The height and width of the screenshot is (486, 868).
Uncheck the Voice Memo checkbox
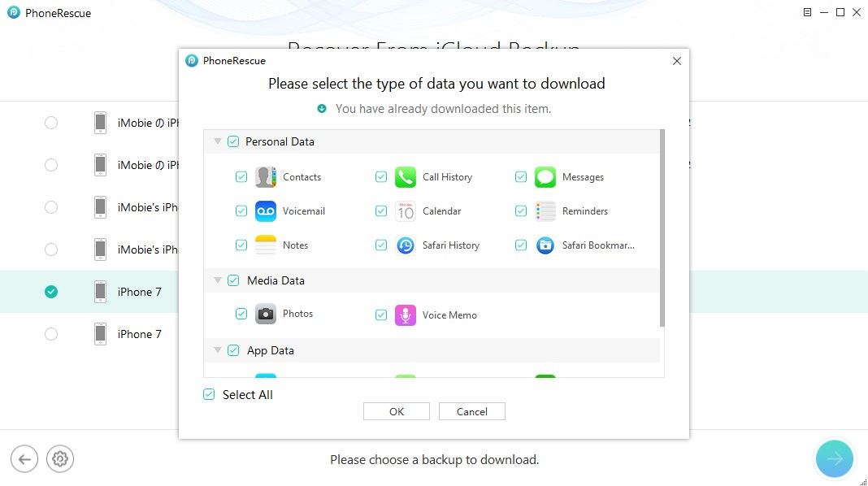tap(381, 315)
